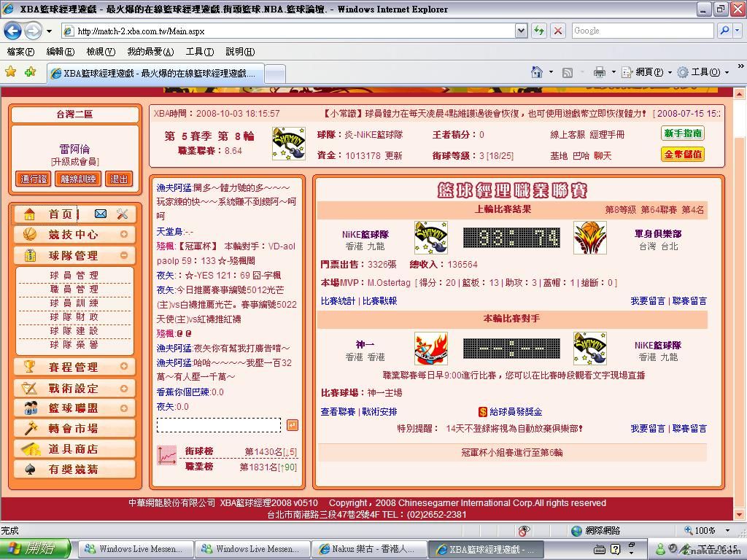
Task: Open the 檔案(F) menu
Action: [x=21, y=52]
